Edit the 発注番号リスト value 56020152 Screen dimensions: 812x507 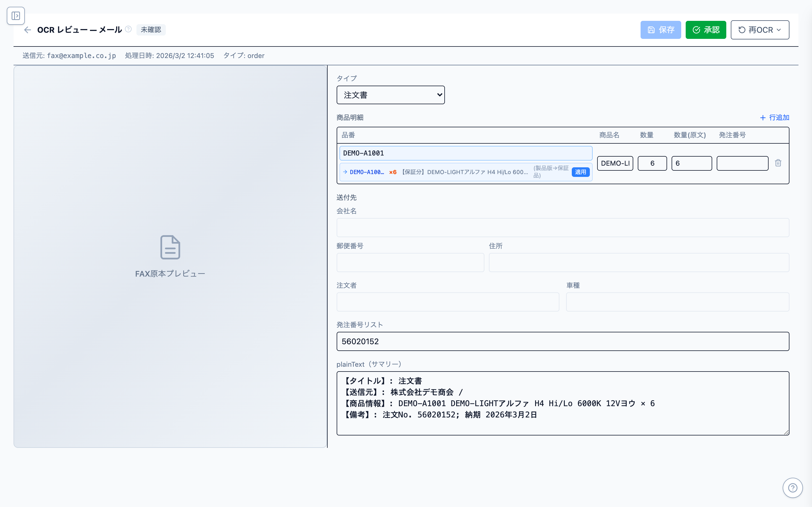tap(562, 341)
